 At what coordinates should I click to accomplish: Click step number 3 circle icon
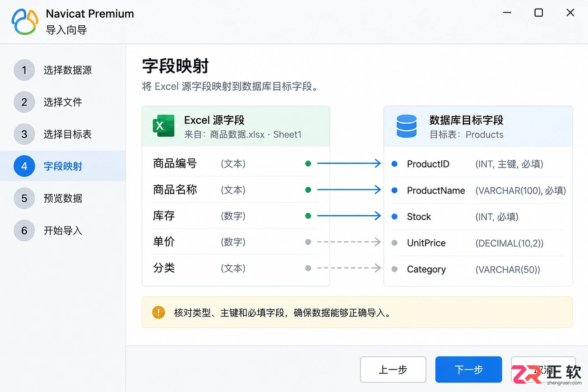coord(24,134)
